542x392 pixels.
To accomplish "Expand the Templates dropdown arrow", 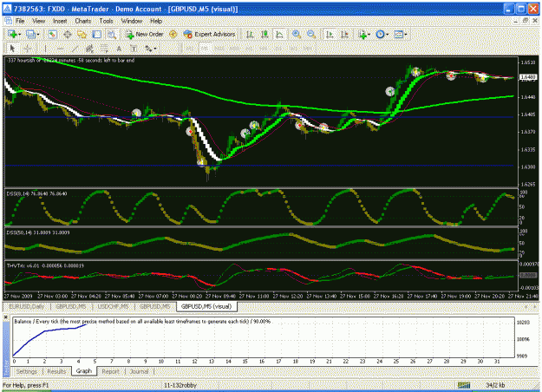I will (x=406, y=35).
